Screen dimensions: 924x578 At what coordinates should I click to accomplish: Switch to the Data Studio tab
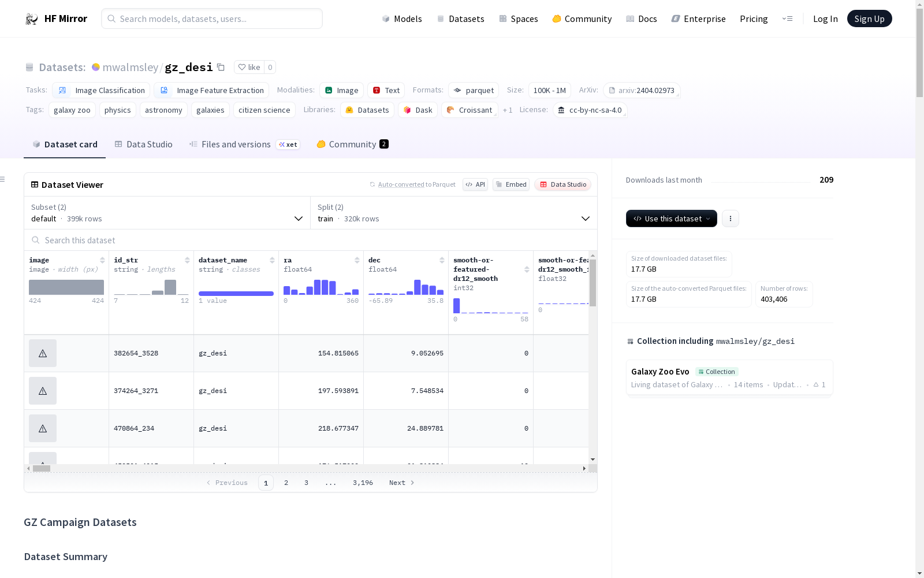pyautogui.click(x=143, y=144)
